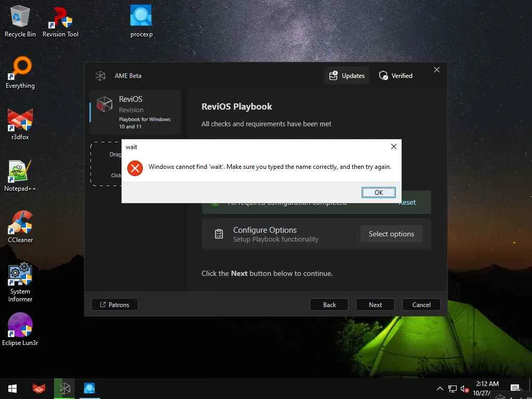Open Updates in AME header
The image size is (532, 399).
point(347,76)
